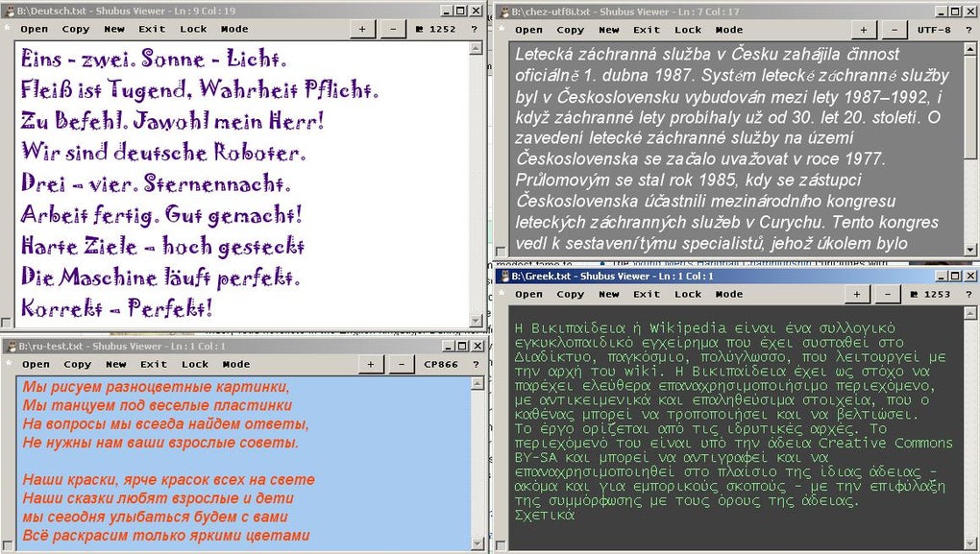Click Lock in the Greek.txt window
Image resolution: width=980 pixels, height=554 pixels.
tap(688, 294)
